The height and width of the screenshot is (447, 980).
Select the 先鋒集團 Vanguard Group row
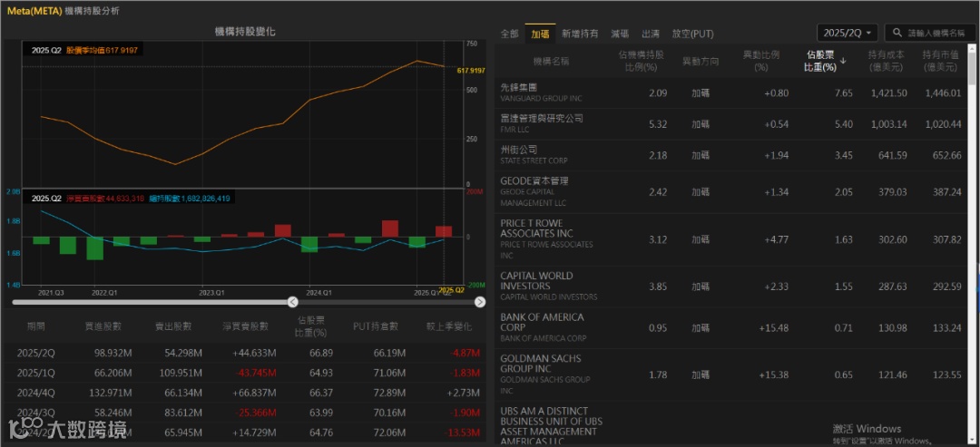click(731, 93)
